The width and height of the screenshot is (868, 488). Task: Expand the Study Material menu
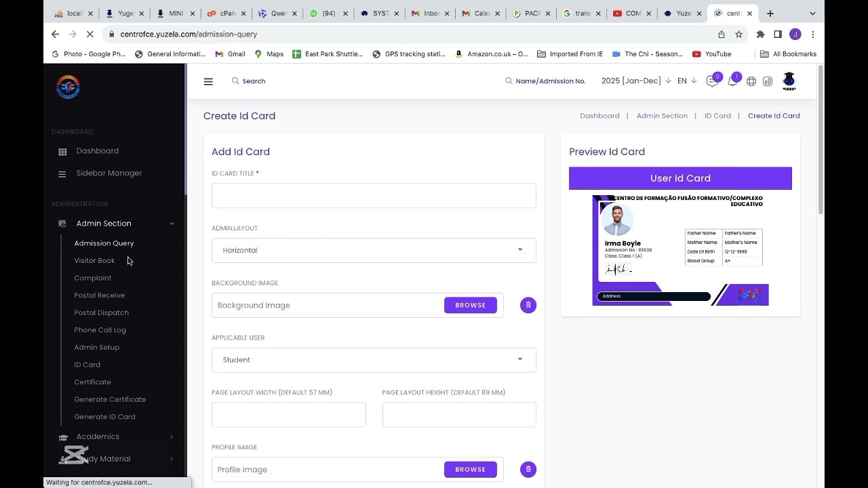(x=172, y=460)
